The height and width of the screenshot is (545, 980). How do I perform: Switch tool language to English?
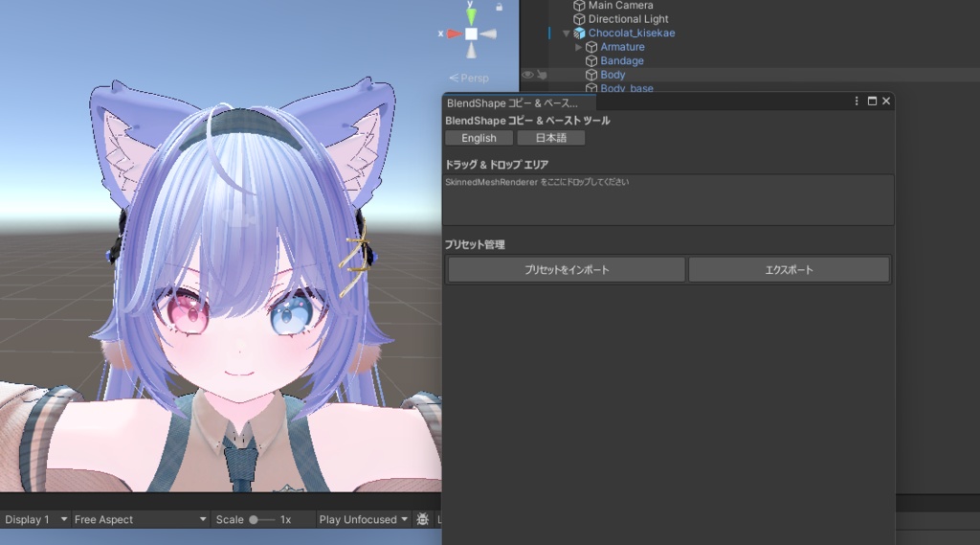pos(479,138)
